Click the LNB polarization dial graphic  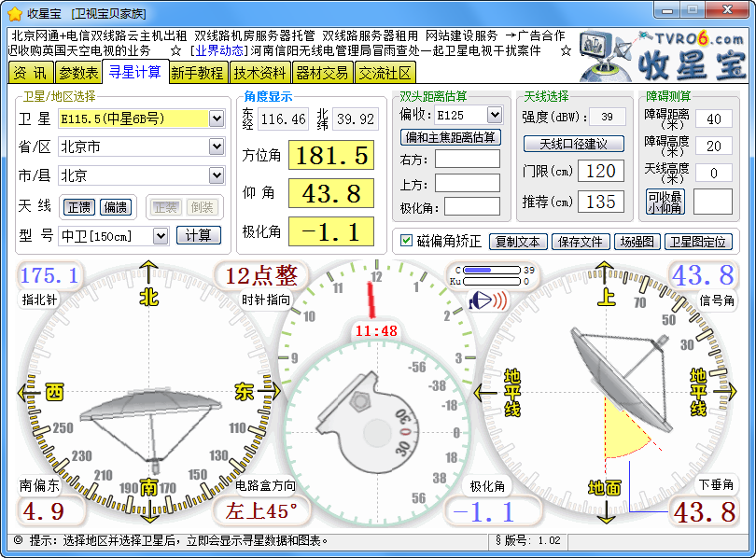click(x=368, y=423)
